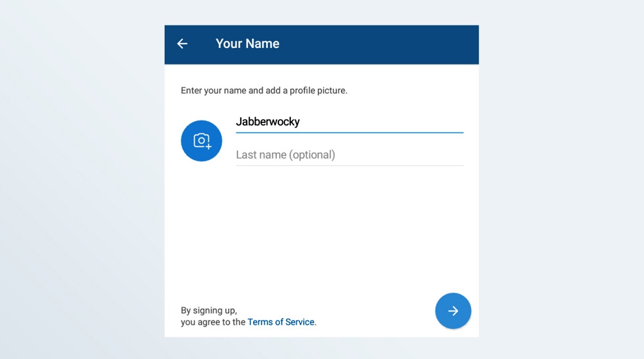Click the dark blue header bar
Viewport: 644px width, 359px height.
point(377,44)
